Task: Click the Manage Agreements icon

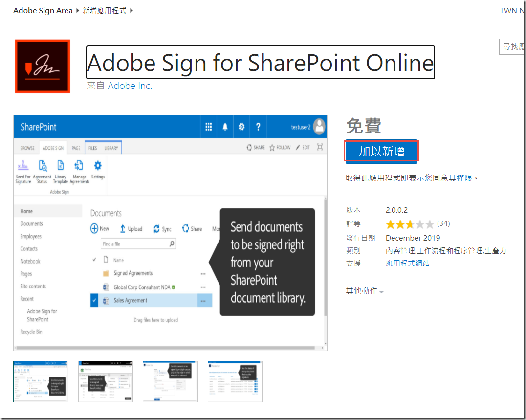Action: (x=79, y=166)
